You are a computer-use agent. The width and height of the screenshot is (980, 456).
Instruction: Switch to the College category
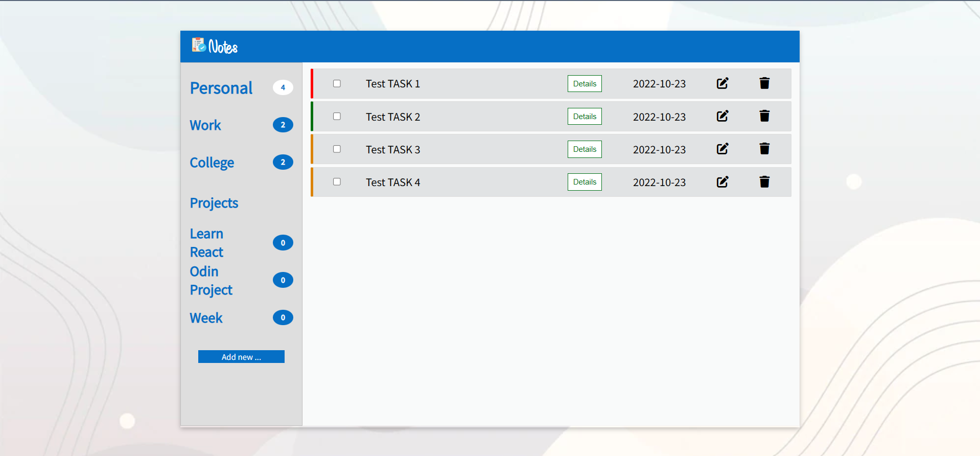coord(212,163)
